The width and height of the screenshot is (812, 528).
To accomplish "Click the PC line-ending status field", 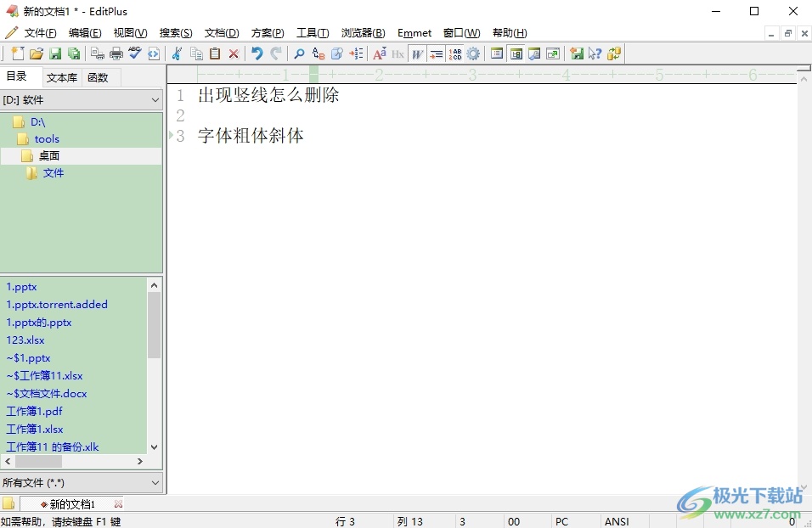I will click(x=561, y=521).
